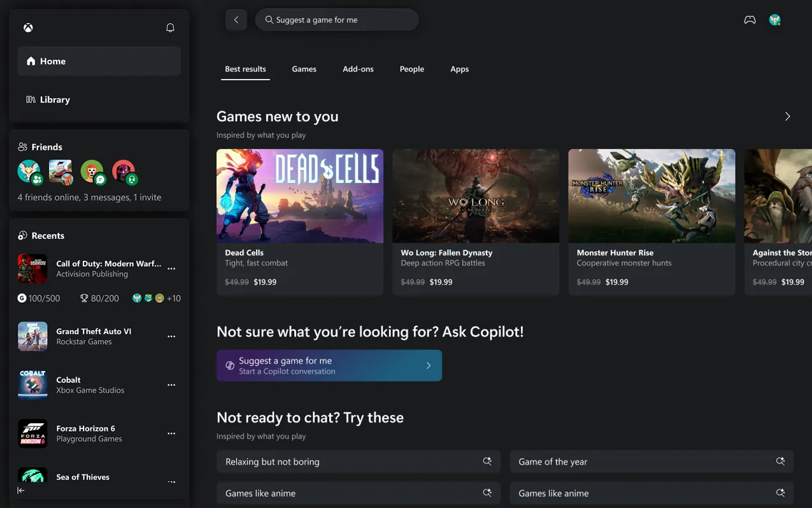Click the search icon for Relaxing but not boring
This screenshot has width=812, height=508.
pos(487,461)
